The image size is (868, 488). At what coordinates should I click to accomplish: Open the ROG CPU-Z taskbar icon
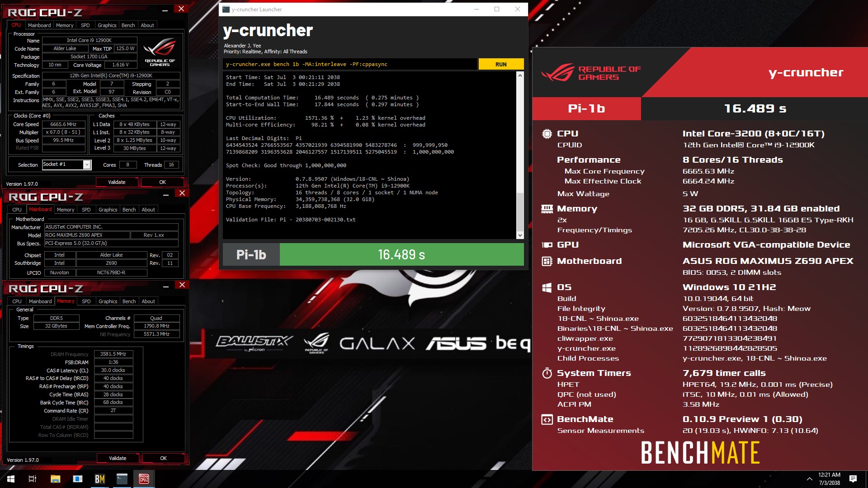(144, 479)
